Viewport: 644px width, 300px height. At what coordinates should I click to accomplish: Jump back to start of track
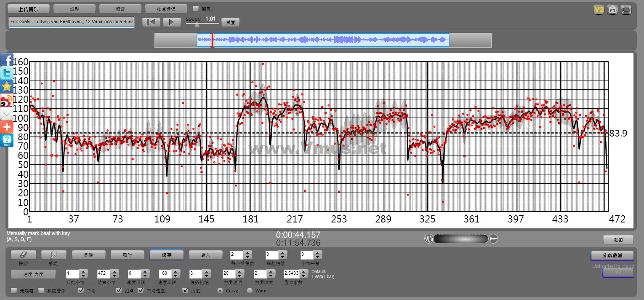tap(151, 22)
